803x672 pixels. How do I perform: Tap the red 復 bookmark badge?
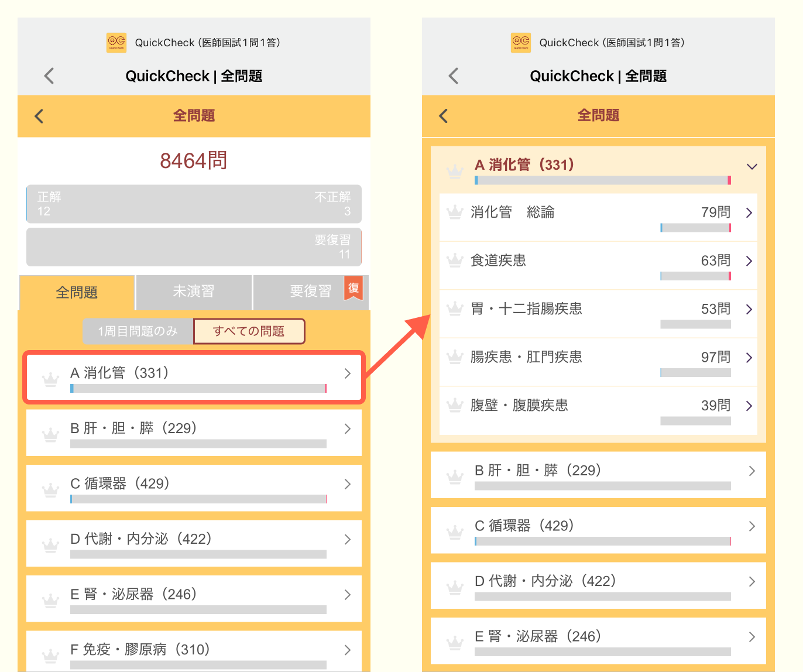tap(354, 288)
